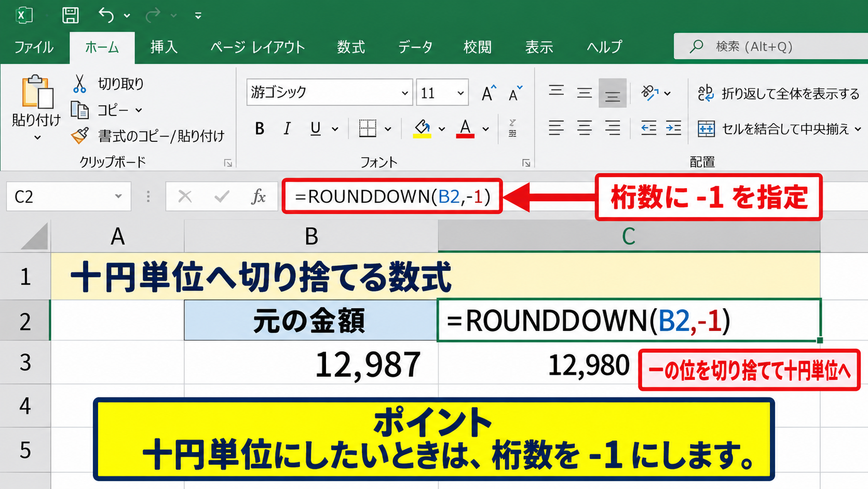Click the Save icon in the title bar

point(71,15)
